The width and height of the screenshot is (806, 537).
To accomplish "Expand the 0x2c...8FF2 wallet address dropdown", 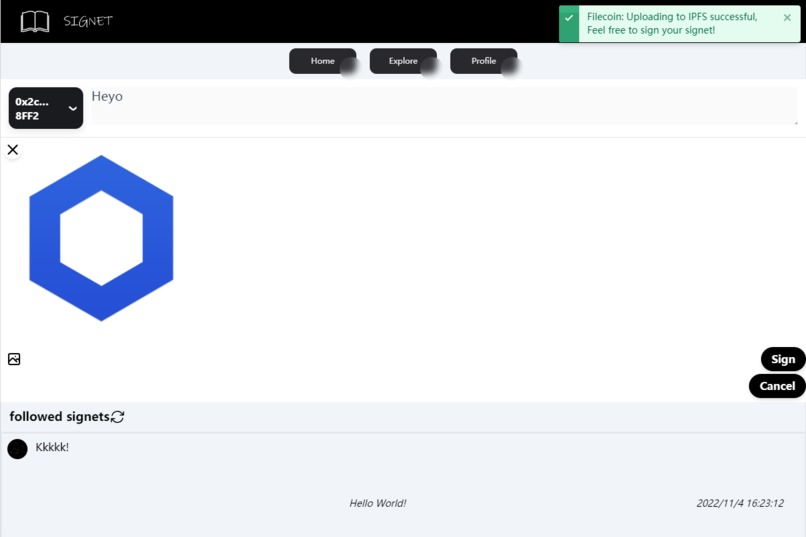I will click(46, 108).
